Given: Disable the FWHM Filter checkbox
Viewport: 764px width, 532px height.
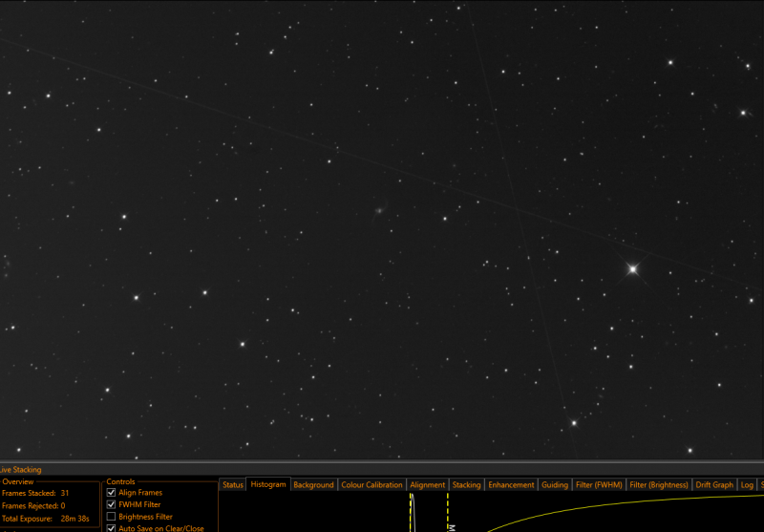Looking at the screenshot, I should coord(111,504).
